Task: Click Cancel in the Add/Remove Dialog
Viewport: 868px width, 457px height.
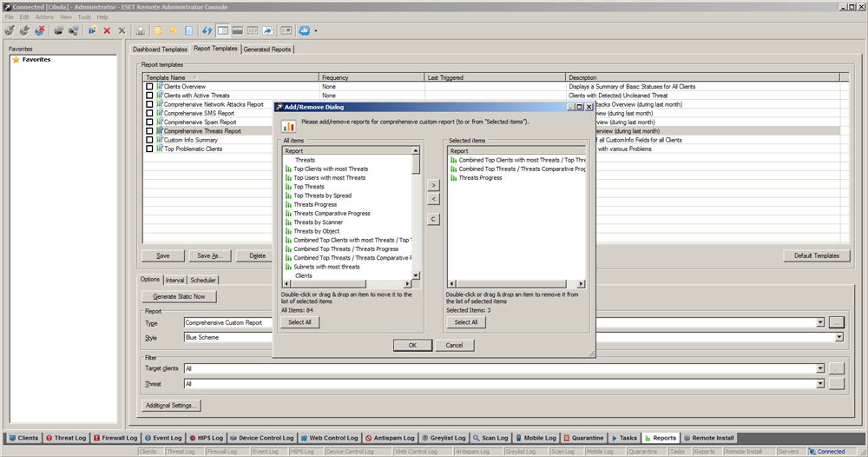Action: click(454, 345)
